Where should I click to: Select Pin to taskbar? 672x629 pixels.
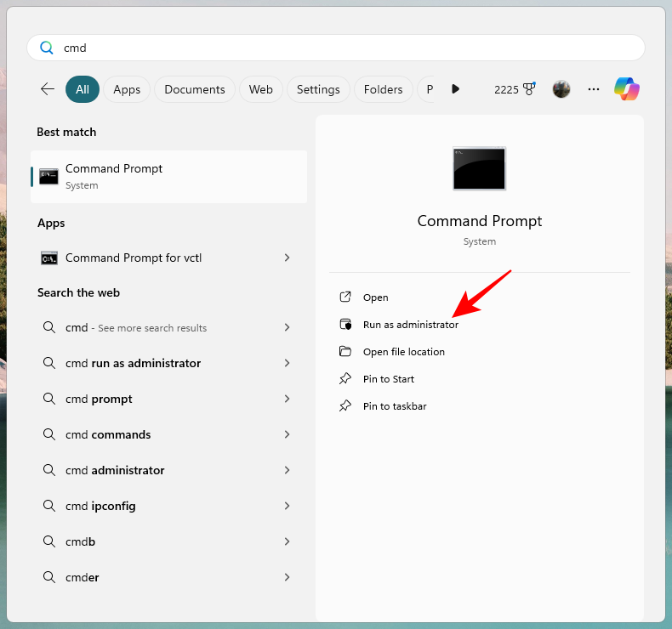(x=395, y=406)
